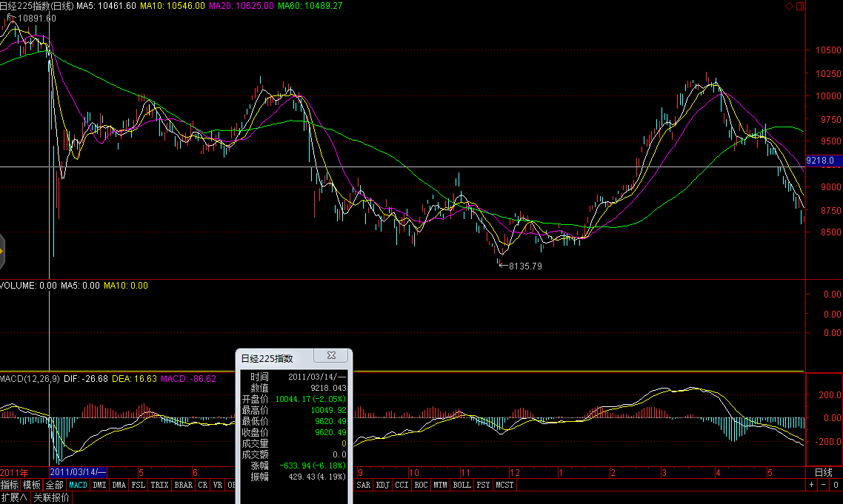
Task: Switch to the VR indicator
Action: 218,485
